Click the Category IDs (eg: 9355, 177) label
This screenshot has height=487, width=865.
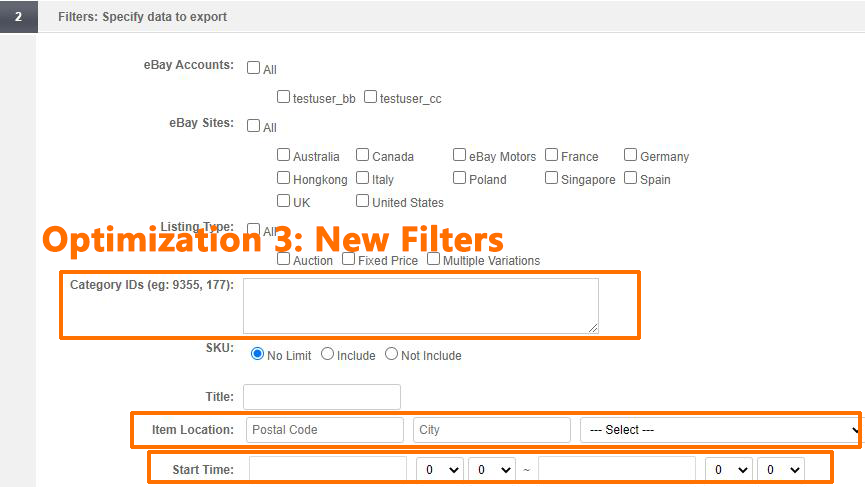pyautogui.click(x=152, y=285)
